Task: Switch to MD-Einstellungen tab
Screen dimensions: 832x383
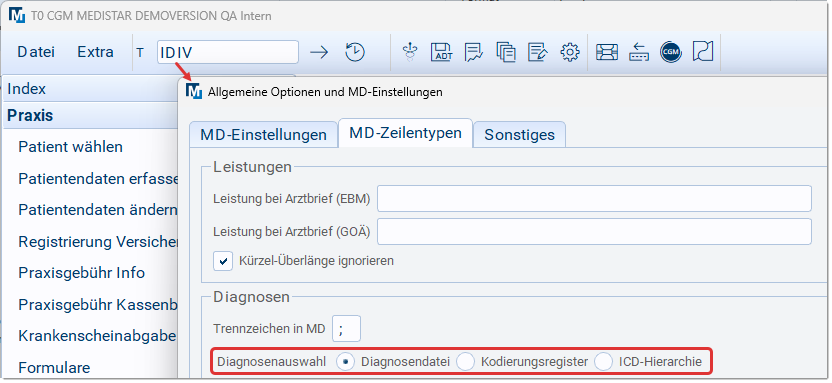Action: (263, 134)
